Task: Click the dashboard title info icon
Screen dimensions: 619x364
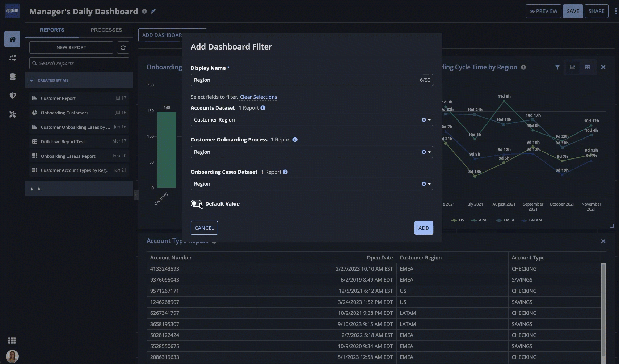Action: 144,11
